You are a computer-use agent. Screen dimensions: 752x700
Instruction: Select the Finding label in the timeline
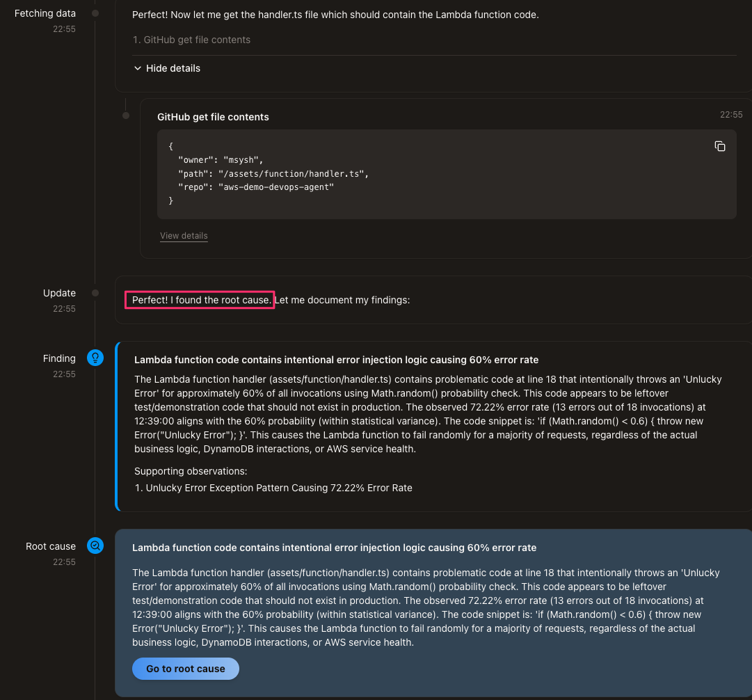pyautogui.click(x=59, y=358)
